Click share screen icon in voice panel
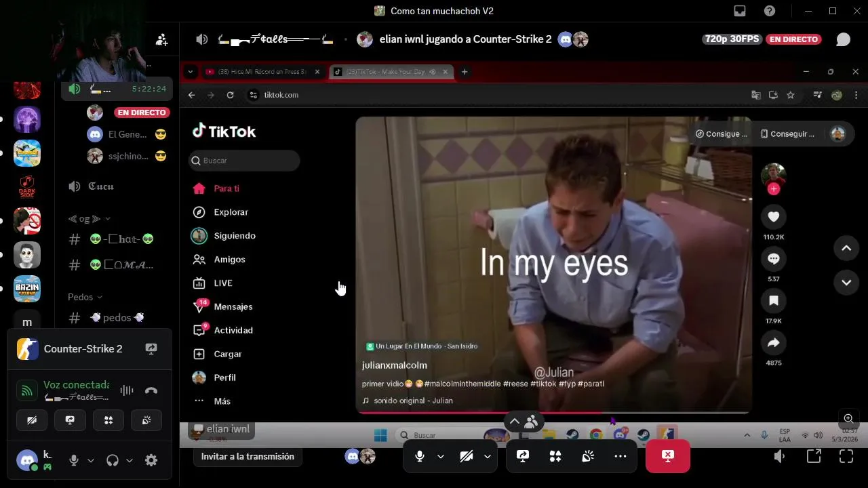This screenshot has height=488, width=868. click(x=70, y=420)
